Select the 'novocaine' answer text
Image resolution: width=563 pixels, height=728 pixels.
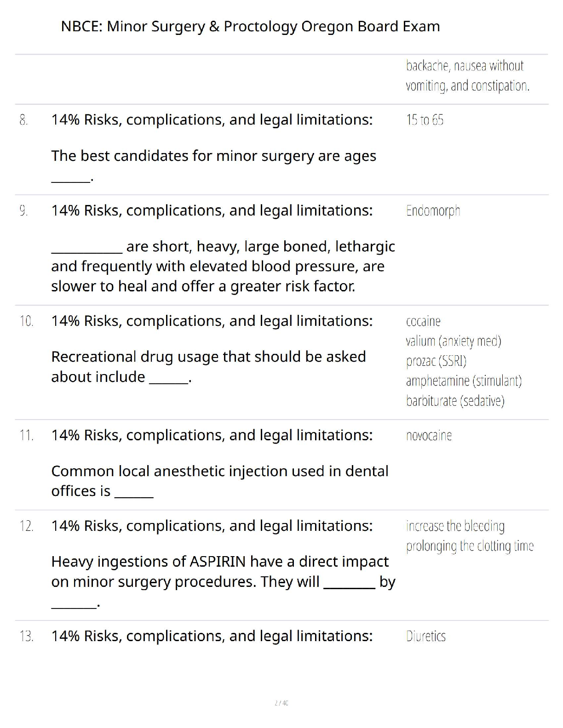click(429, 436)
